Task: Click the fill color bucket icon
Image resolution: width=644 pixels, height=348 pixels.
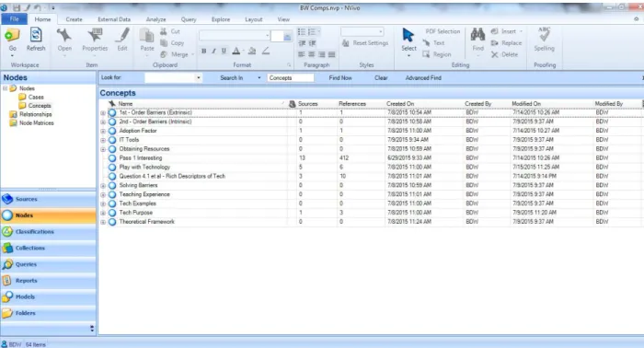Action: pyautogui.click(x=252, y=51)
